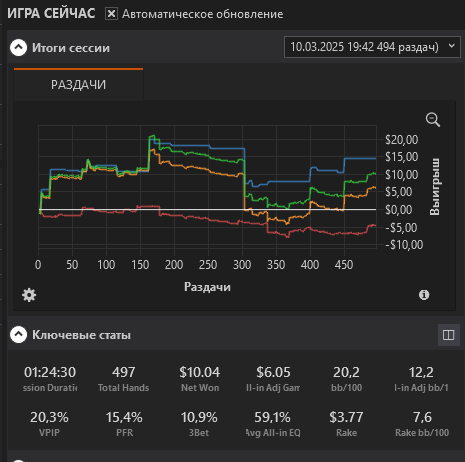465x462 pixels.
Task: Click the Avg All-in EQ value 59,1%
Action: [x=273, y=417]
